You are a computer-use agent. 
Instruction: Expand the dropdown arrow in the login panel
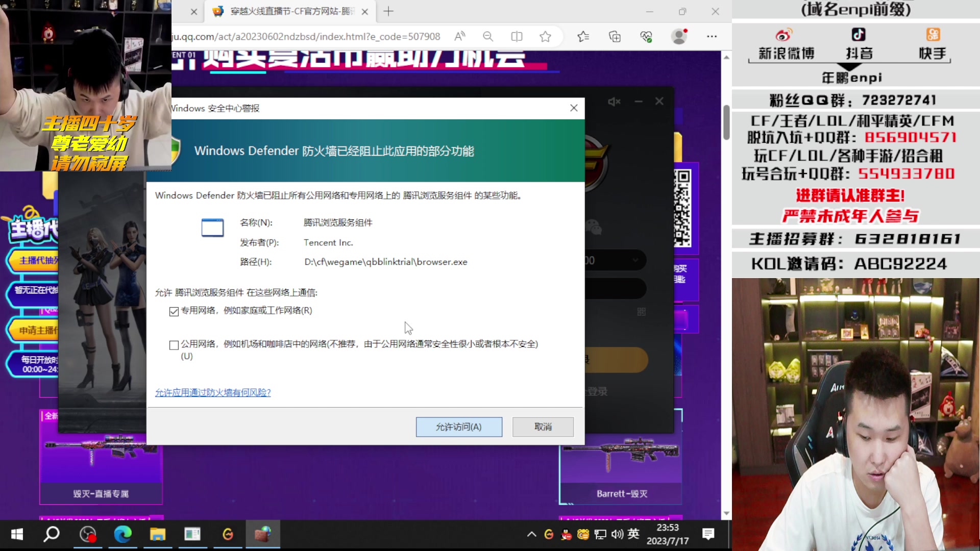click(x=635, y=260)
